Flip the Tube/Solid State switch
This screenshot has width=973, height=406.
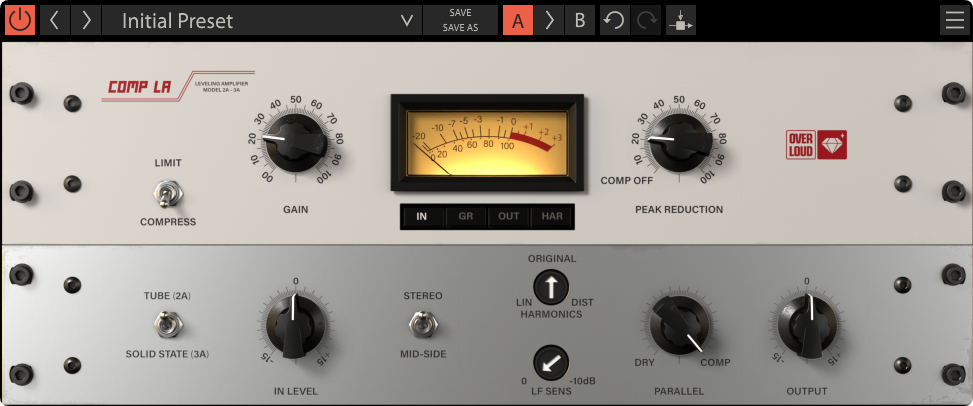tap(167, 324)
